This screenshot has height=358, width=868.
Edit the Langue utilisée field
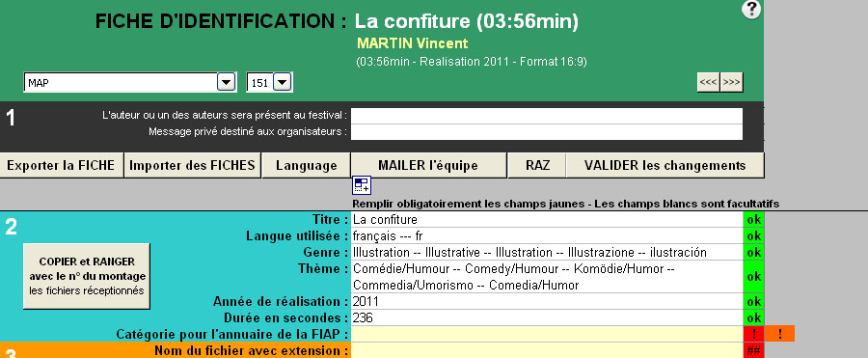547,236
